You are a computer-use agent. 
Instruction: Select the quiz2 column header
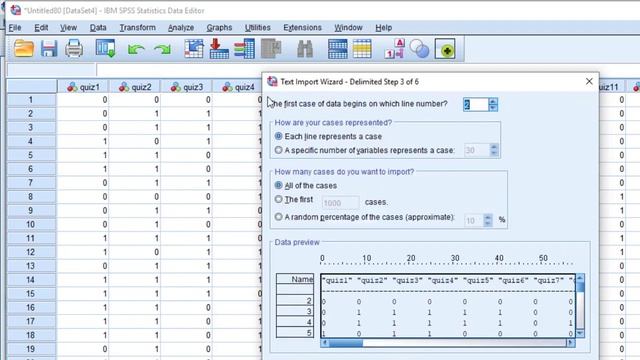pos(135,87)
